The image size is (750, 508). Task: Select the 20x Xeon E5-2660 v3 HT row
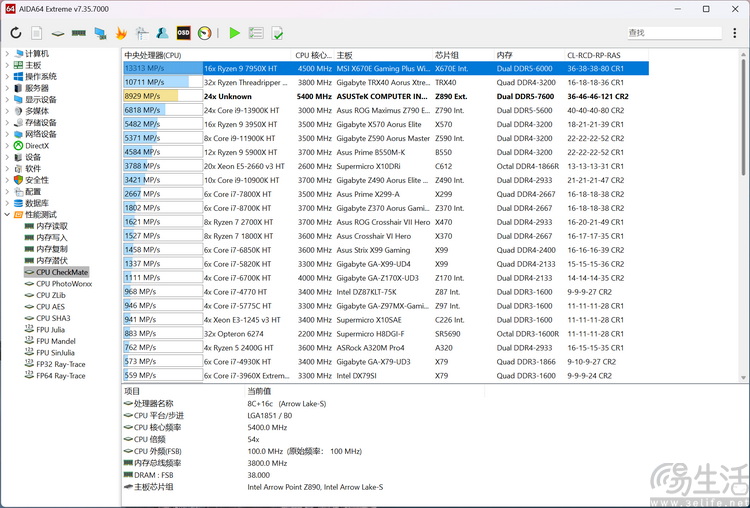386,166
